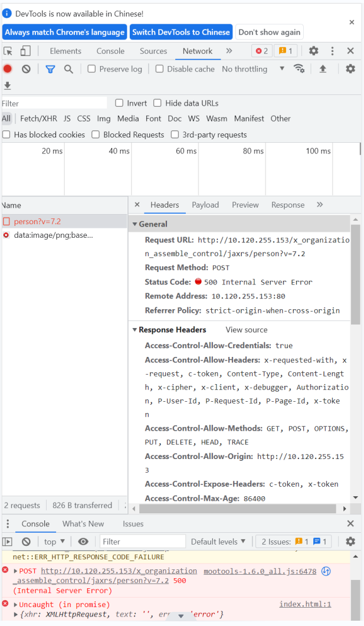The height and width of the screenshot is (626, 364).
Task: Click the import HAR file upload icon
Action: [x=323, y=68]
